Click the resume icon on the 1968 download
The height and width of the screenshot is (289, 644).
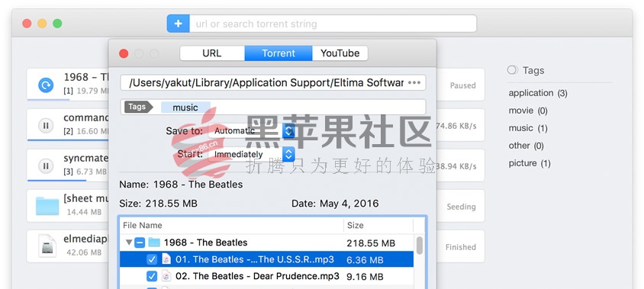(x=46, y=85)
